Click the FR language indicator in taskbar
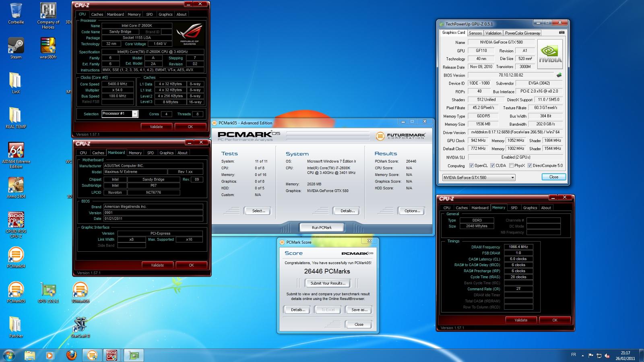 coord(573,355)
